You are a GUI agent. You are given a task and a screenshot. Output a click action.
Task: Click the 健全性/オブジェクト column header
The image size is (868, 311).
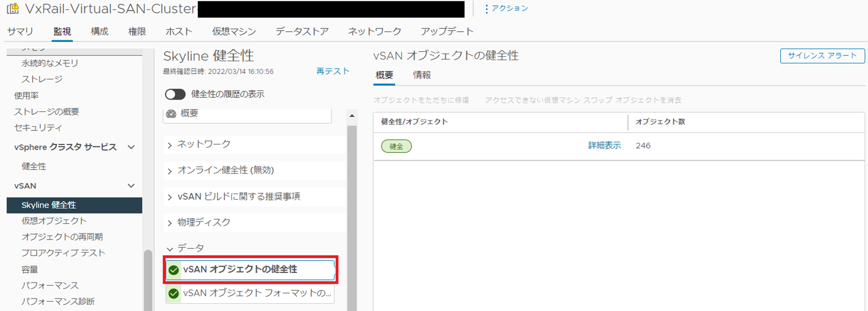click(x=414, y=122)
